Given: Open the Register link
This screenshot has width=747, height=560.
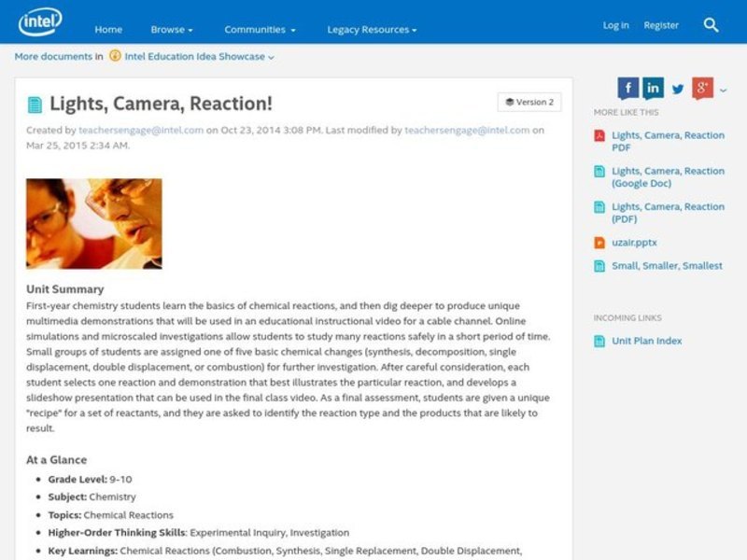Looking at the screenshot, I should pos(661,24).
